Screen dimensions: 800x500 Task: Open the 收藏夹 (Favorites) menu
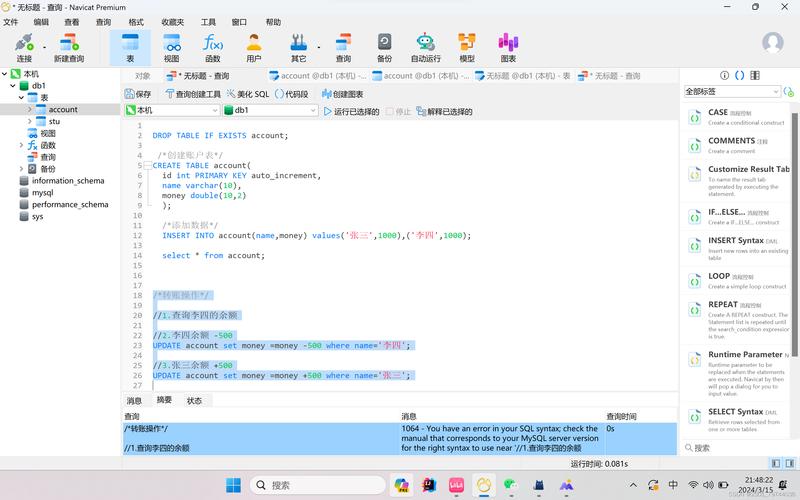click(x=172, y=22)
